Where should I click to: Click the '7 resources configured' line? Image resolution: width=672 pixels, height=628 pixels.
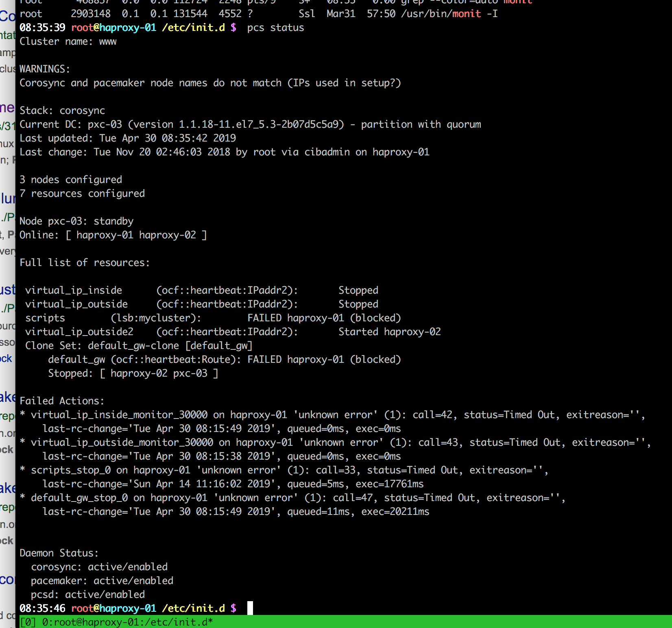click(82, 194)
